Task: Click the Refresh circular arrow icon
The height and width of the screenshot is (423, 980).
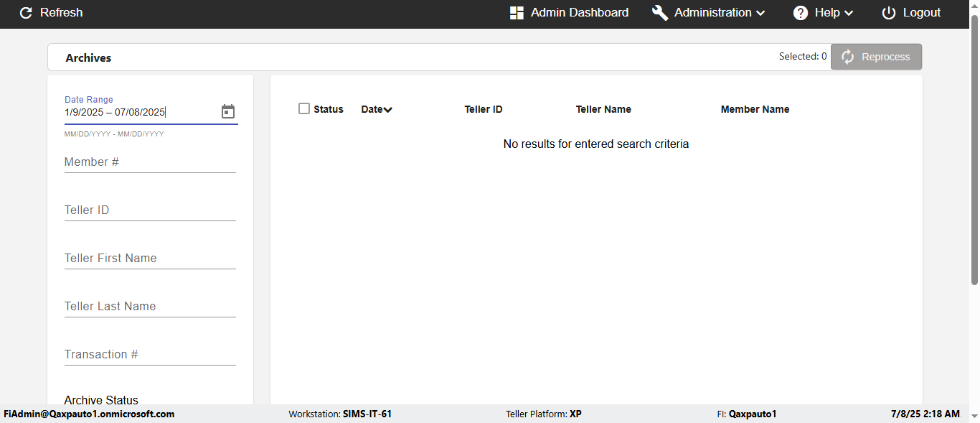Action: (x=26, y=13)
